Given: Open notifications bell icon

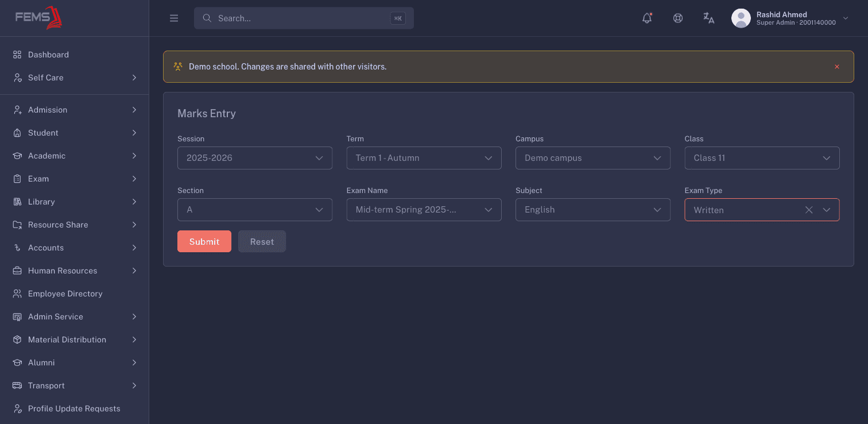Looking at the screenshot, I should [647, 18].
